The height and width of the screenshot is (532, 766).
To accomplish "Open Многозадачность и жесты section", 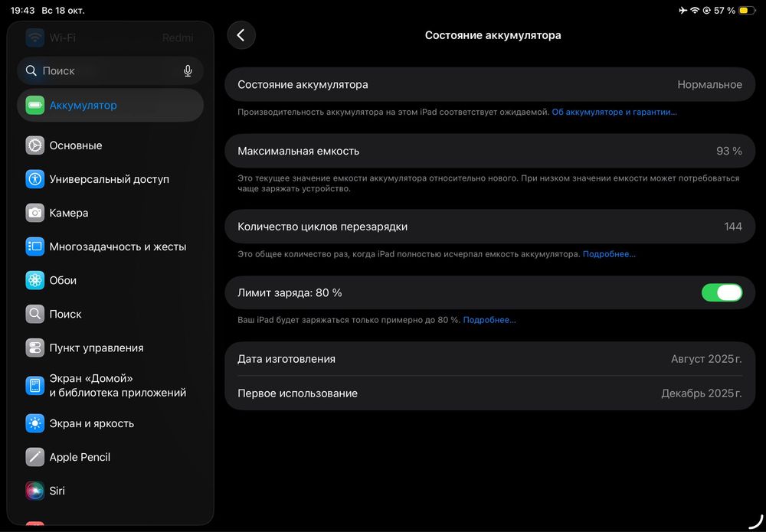I will (110, 246).
